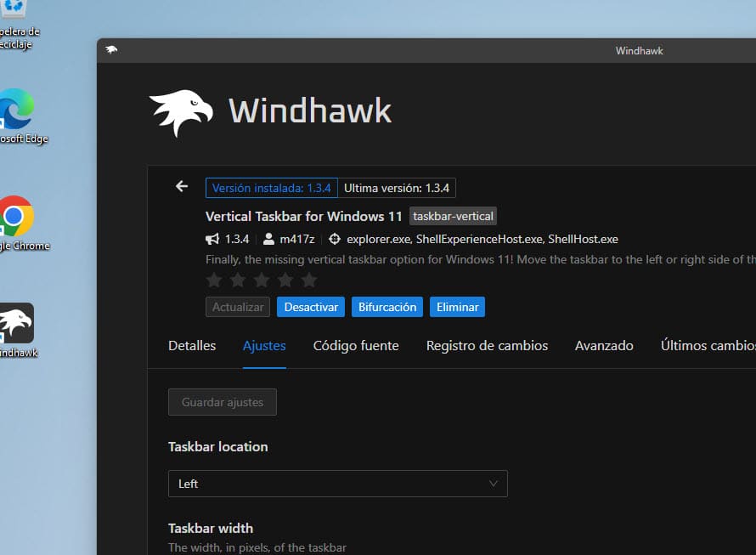Switch to the Detalles tab
This screenshot has height=555, width=756.
pos(192,346)
